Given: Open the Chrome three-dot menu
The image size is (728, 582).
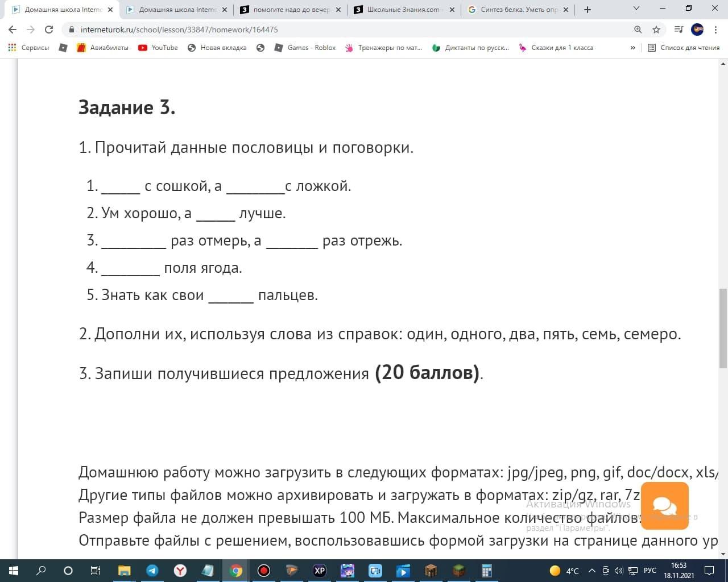Looking at the screenshot, I should pyautogui.click(x=715, y=30).
